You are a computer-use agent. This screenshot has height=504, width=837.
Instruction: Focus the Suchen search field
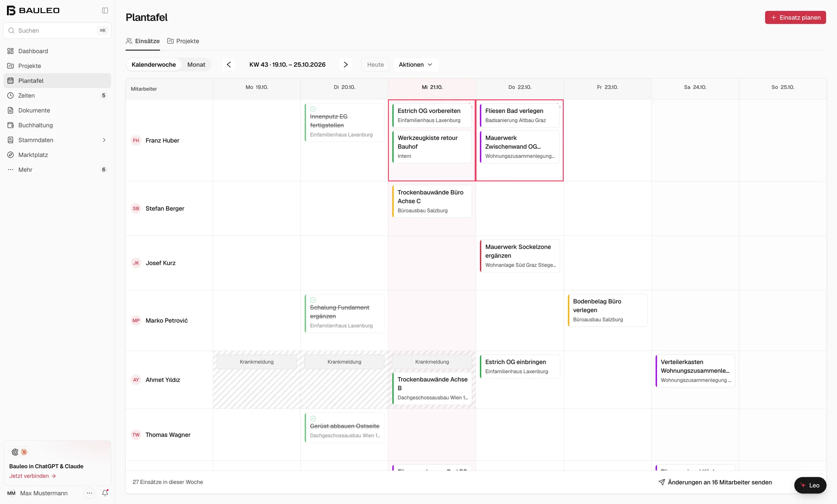57,31
